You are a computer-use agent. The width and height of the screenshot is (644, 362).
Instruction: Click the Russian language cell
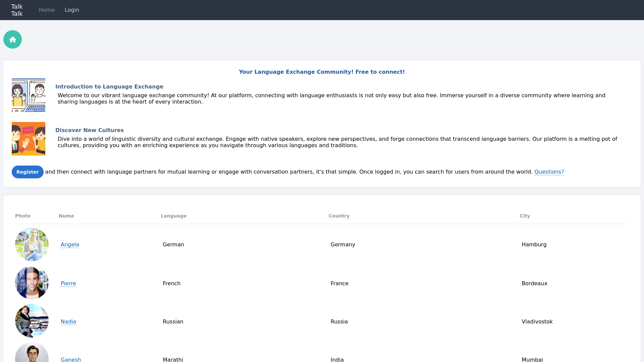coord(173,322)
